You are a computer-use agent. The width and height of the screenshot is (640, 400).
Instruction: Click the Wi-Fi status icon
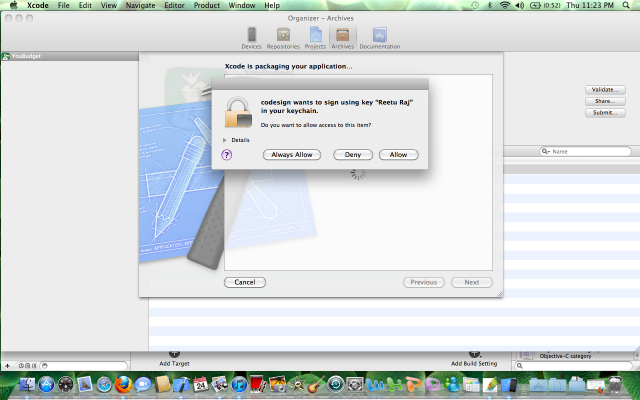pyautogui.click(x=505, y=5)
